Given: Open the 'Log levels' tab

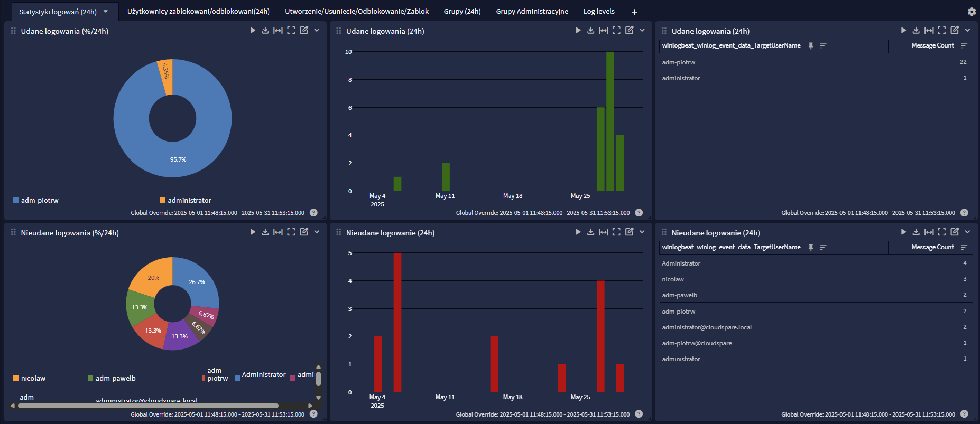Looking at the screenshot, I should [599, 12].
